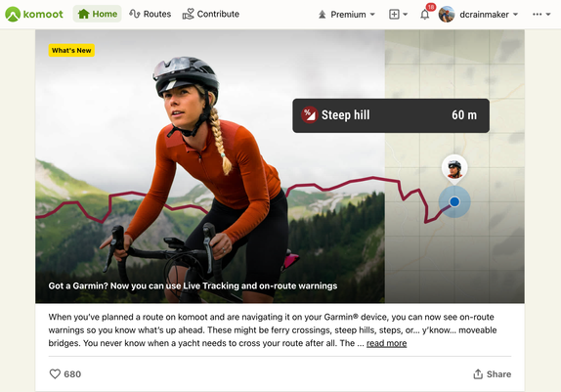Image resolution: width=561 pixels, height=392 pixels.
Task: Click the plus create-new icon
Action: pyautogui.click(x=394, y=15)
